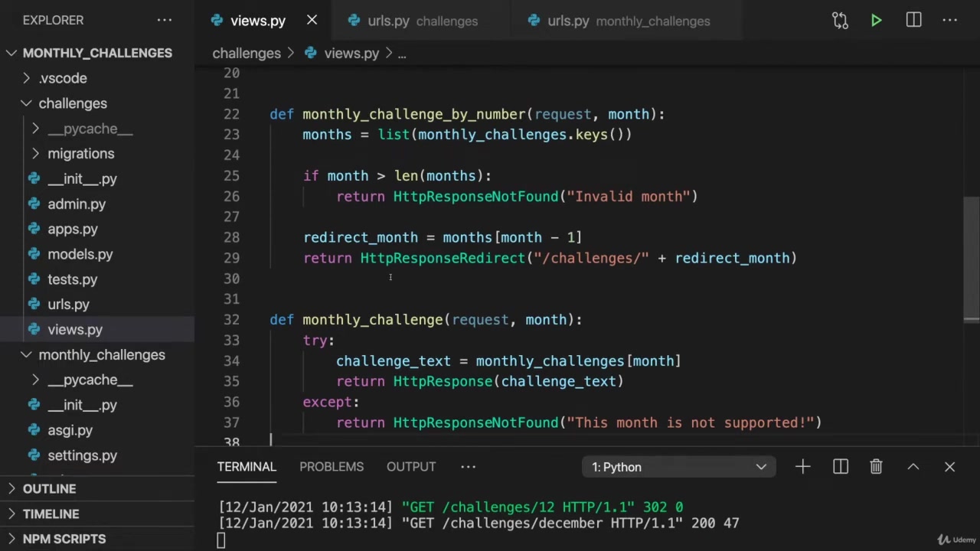This screenshot has width=980, height=551.
Task: Click the split editor icon
Action: pyautogui.click(x=913, y=21)
